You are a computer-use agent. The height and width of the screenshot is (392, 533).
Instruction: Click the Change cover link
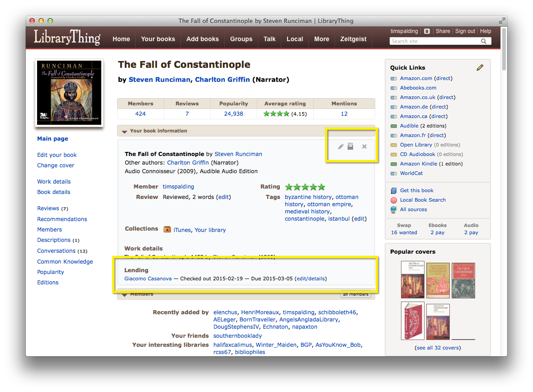coord(56,165)
